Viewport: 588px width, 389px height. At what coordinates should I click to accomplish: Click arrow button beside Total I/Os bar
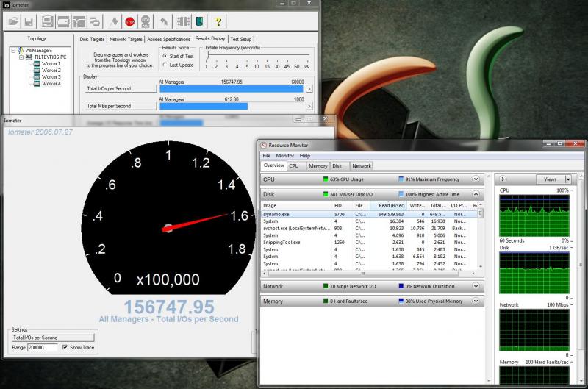pos(309,89)
